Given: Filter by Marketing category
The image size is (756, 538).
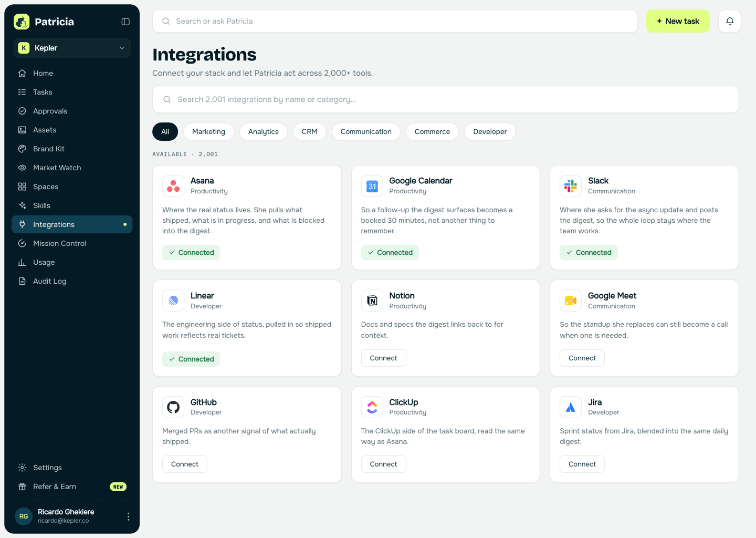Looking at the screenshot, I should 208,132.
